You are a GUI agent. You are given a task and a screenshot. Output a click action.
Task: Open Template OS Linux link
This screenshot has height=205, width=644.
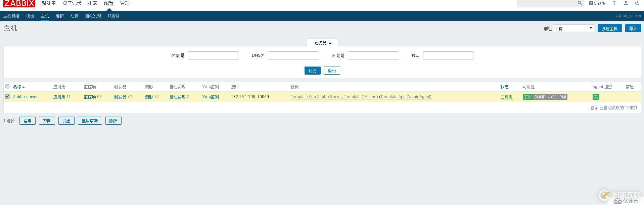coord(361,97)
